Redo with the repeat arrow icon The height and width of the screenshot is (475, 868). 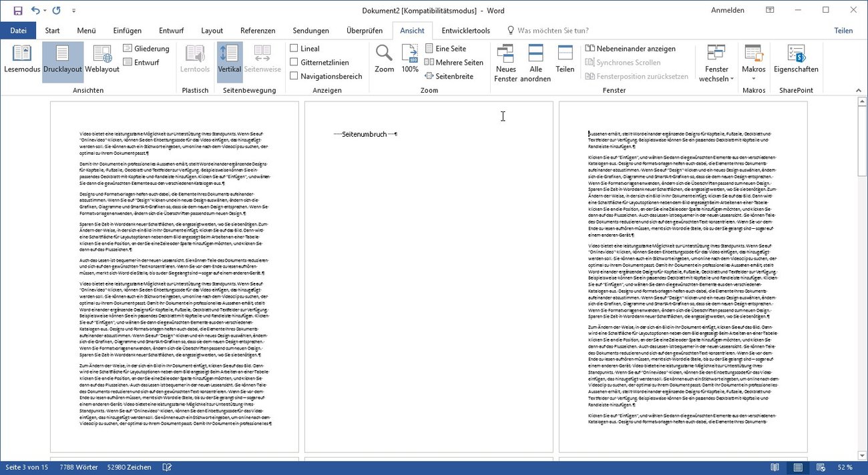(56, 11)
